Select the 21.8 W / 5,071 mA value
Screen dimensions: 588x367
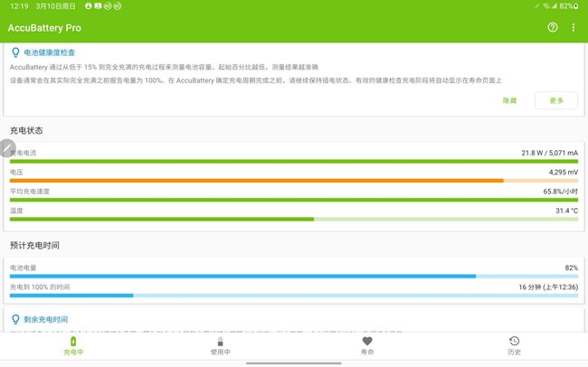click(x=549, y=153)
